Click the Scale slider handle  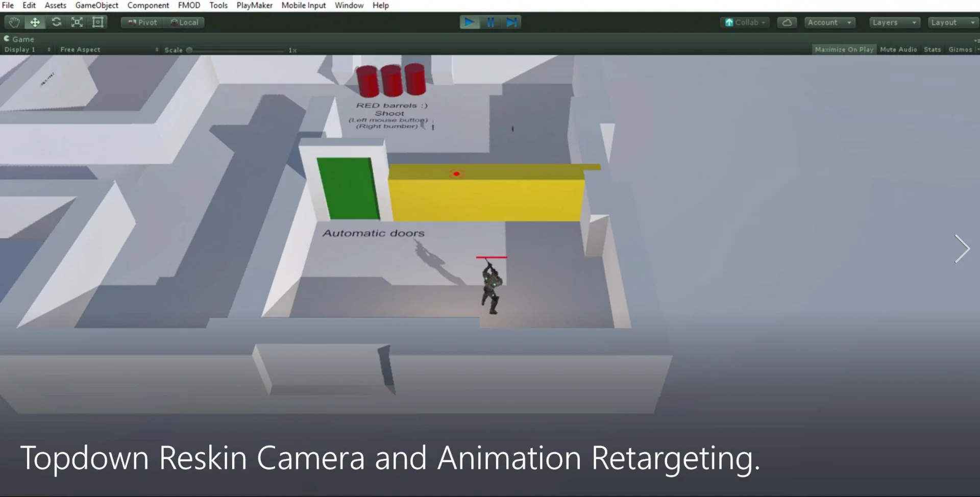(189, 50)
